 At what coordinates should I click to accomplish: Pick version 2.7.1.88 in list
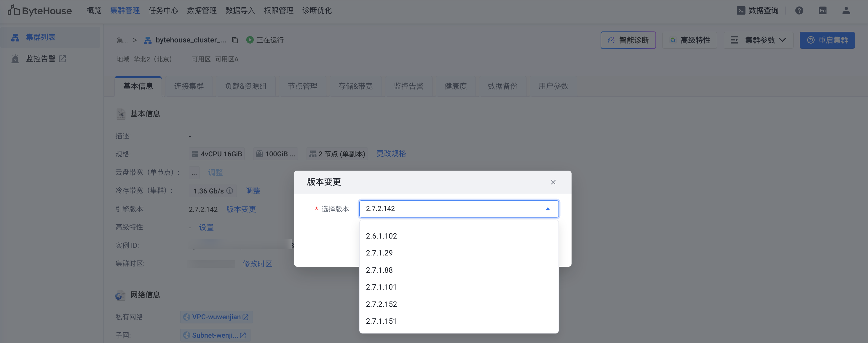point(379,270)
